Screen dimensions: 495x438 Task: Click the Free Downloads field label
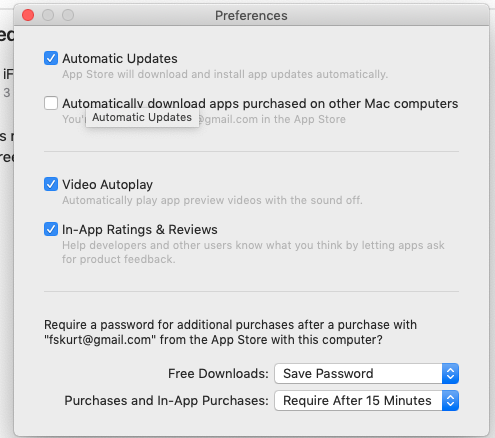218,374
